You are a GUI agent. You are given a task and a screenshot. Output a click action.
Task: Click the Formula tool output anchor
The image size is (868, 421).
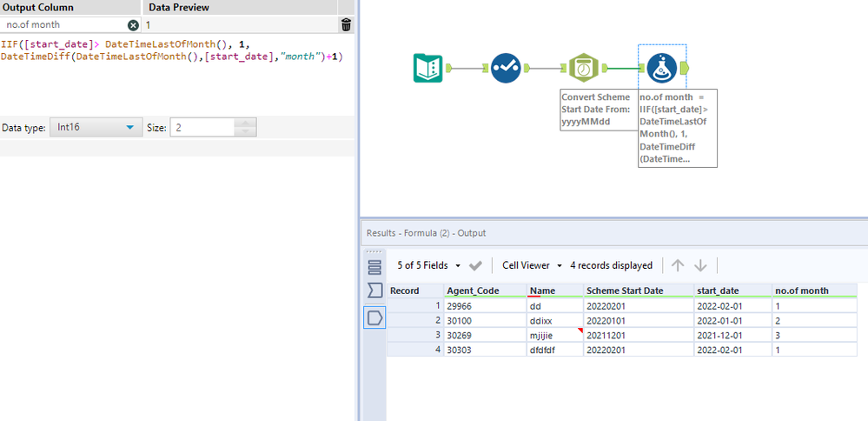pyautogui.click(x=684, y=68)
